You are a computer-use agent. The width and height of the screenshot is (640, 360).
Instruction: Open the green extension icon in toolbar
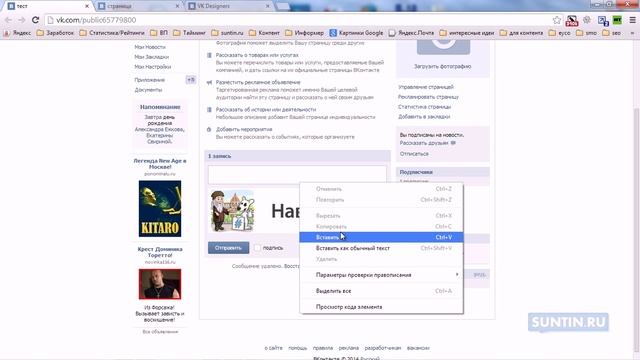(x=617, y=20)
